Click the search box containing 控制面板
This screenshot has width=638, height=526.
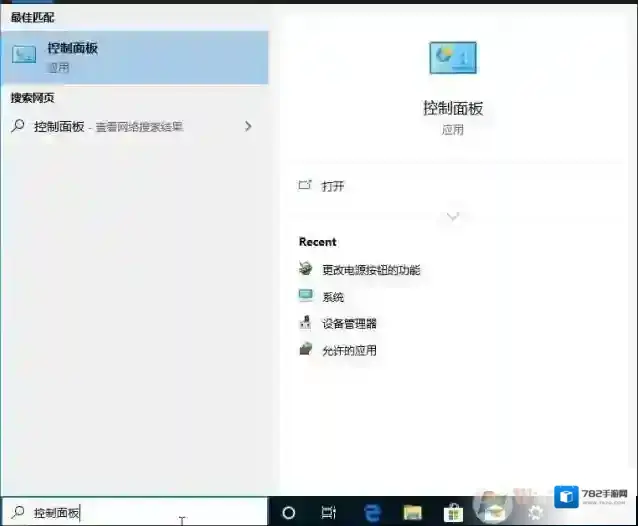pyautogui.click(x=135, y=513)
